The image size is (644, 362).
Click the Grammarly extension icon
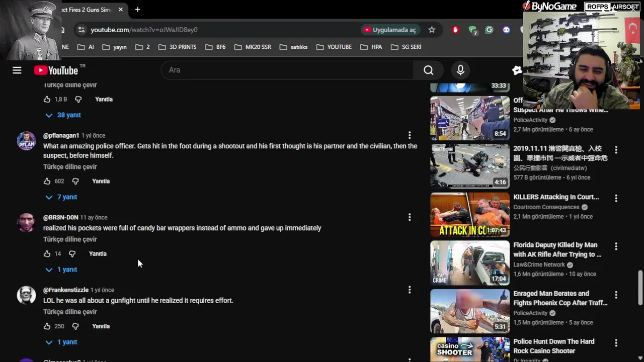tap(489, 30)
